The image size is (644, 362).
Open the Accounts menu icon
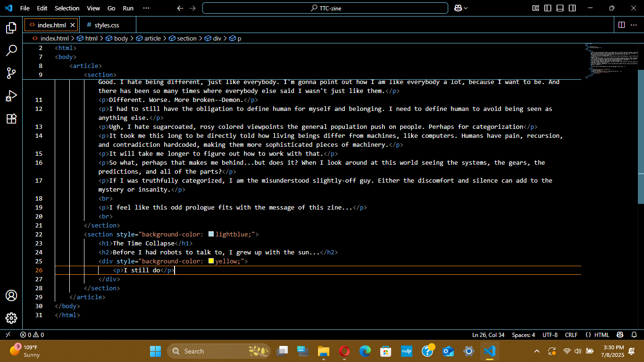click(11, 295)
